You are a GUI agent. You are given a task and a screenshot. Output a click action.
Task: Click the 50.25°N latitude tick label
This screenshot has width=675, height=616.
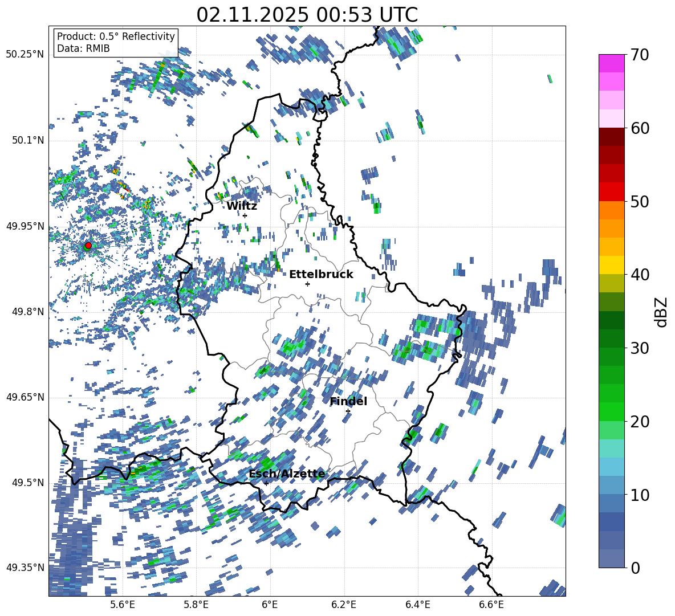coord(25,55)
